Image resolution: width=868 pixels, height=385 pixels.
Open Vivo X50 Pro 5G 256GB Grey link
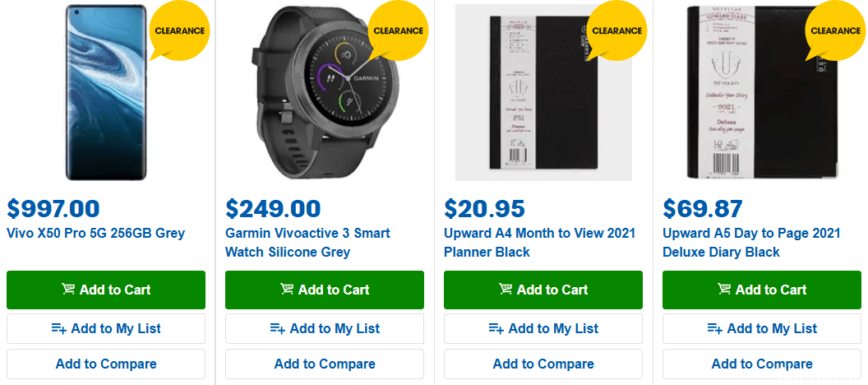[96, 233]
